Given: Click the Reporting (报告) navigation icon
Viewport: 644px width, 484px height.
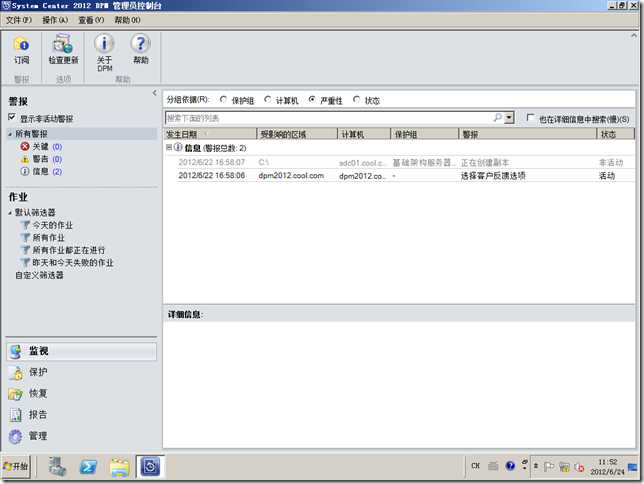Looking at the screenshot, I should pos(16,415).
